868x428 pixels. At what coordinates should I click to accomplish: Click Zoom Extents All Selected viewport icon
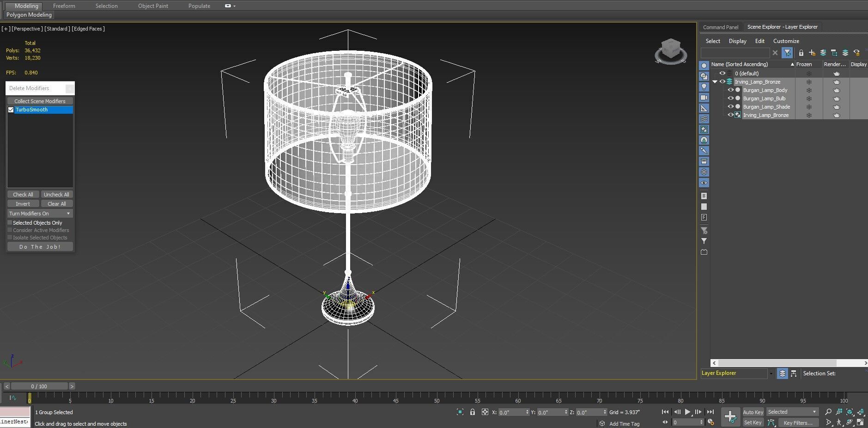pyautogui.click(x=861, y=412)
